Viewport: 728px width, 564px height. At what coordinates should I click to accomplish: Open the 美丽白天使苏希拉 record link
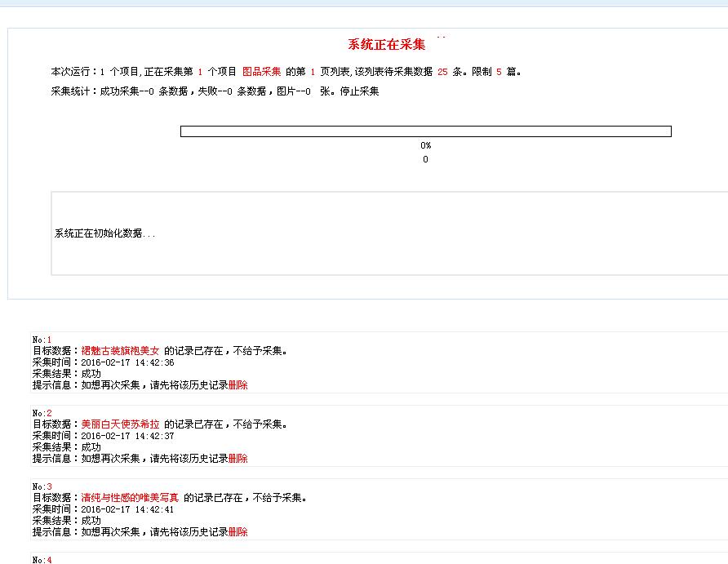click(x=120, y=424)
